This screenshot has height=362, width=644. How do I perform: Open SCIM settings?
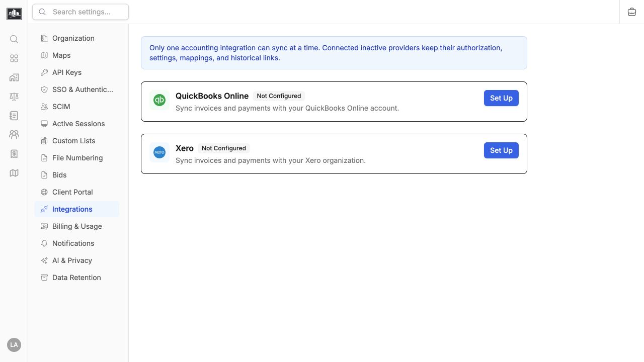[x=77, y=107]
